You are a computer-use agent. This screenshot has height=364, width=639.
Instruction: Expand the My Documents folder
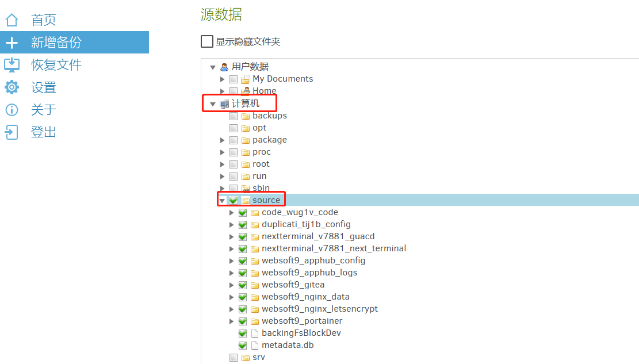pos(223,79)
